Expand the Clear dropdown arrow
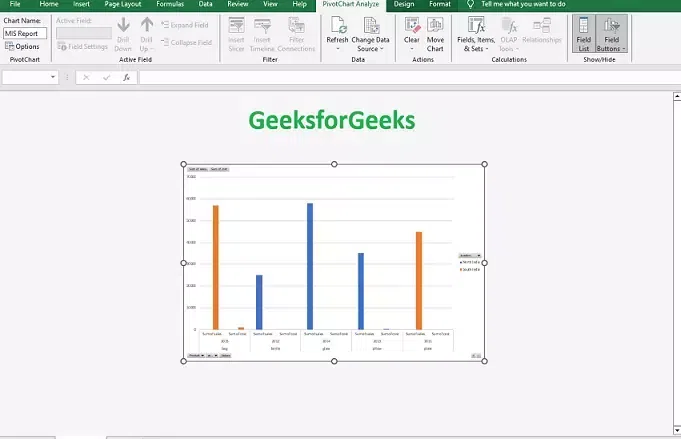Viewport: 681px width, 439px height. [x=412, y=49]
